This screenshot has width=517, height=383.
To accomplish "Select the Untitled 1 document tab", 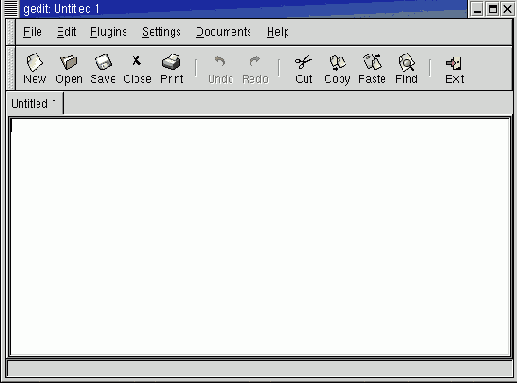I will (34, 104).
